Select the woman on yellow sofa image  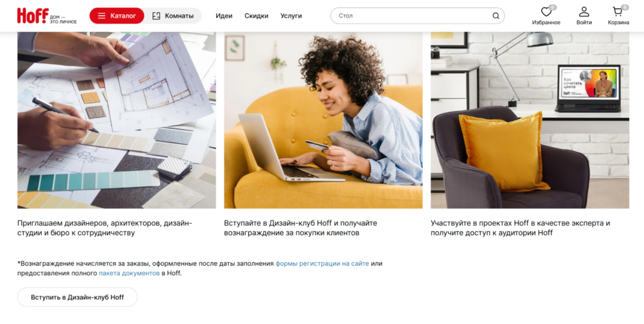pyautogui.click(x=323, y=120)
